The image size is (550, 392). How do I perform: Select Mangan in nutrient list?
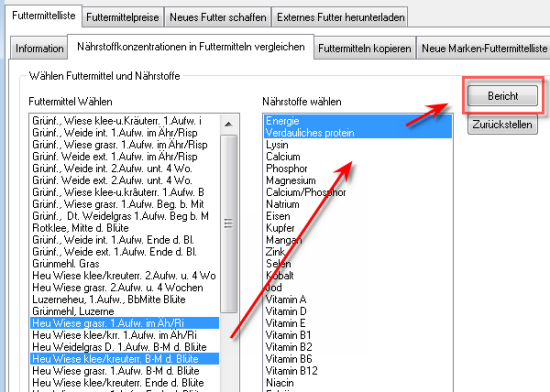(x=358, y=240)
